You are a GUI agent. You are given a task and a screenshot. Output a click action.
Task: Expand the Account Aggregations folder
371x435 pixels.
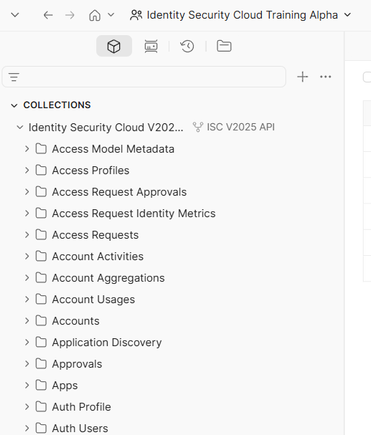(x=27, y=278)
